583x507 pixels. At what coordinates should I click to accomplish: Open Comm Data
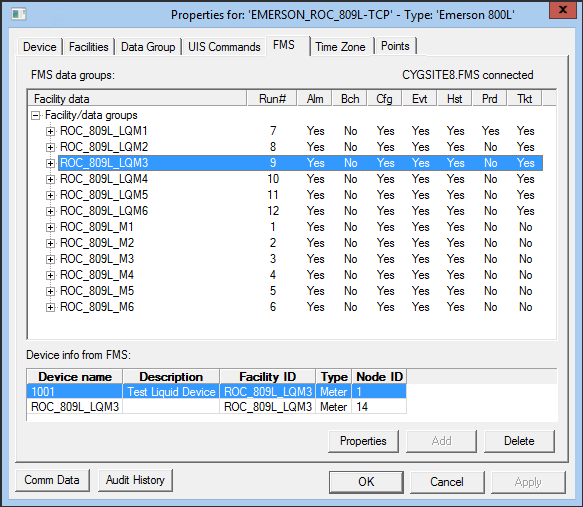pos(52,480)
